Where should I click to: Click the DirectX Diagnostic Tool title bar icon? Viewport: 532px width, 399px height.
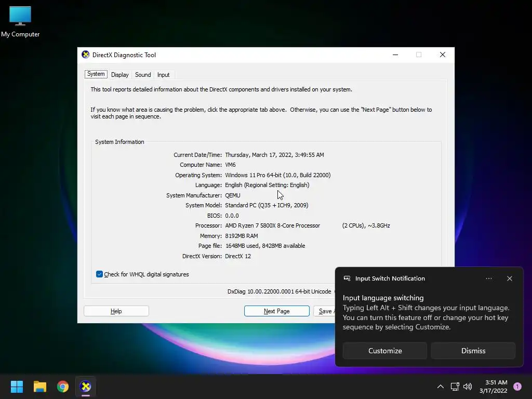(86, 55)
